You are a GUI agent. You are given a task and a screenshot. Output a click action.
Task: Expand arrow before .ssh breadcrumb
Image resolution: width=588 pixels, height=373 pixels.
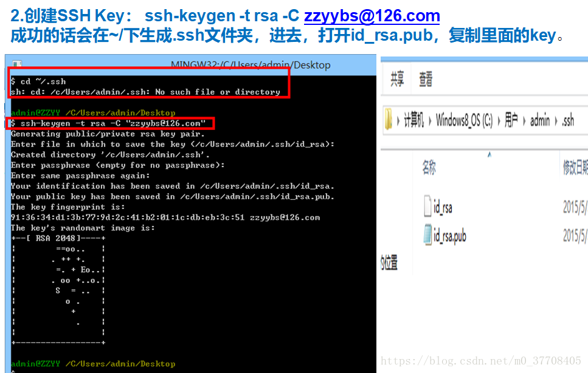point(556,121)
